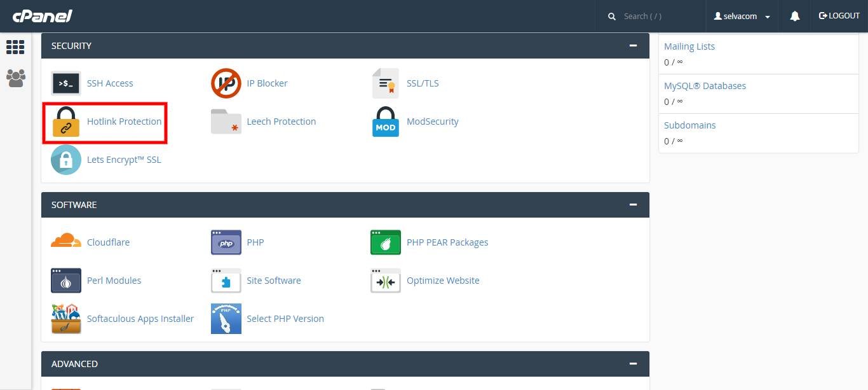Viewport: 868px width, 390px height.
Task: Click the Cloudflare cloud icon
Action: point(66,241)
